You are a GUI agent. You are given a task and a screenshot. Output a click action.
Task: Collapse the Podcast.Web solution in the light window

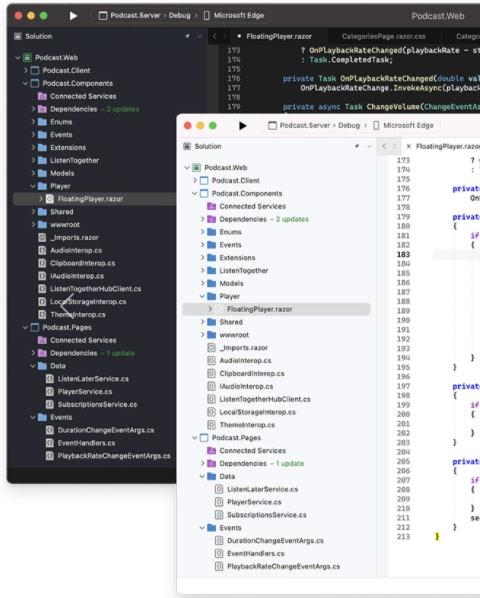(x=187, y=168)
